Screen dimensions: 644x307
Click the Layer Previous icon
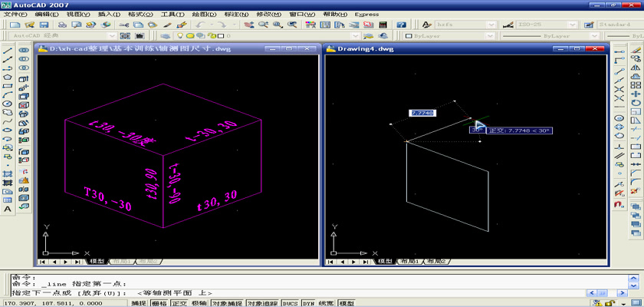click(383, 36)
